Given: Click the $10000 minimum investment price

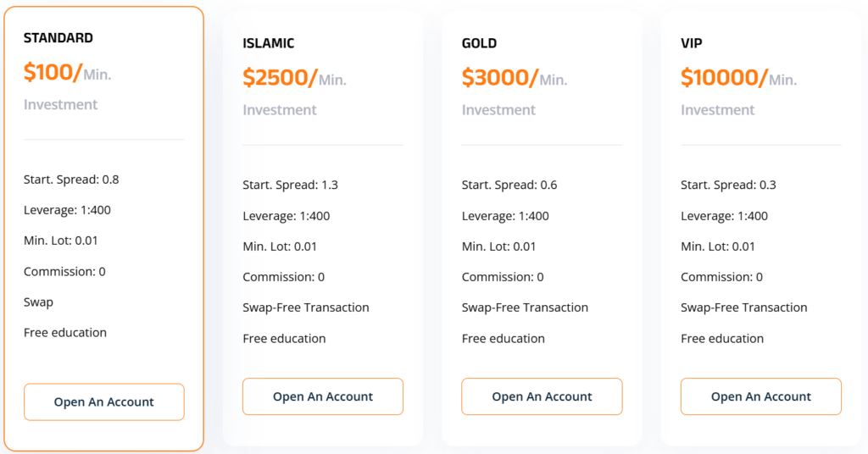Looking at the screenshot, I should point(724,78).
